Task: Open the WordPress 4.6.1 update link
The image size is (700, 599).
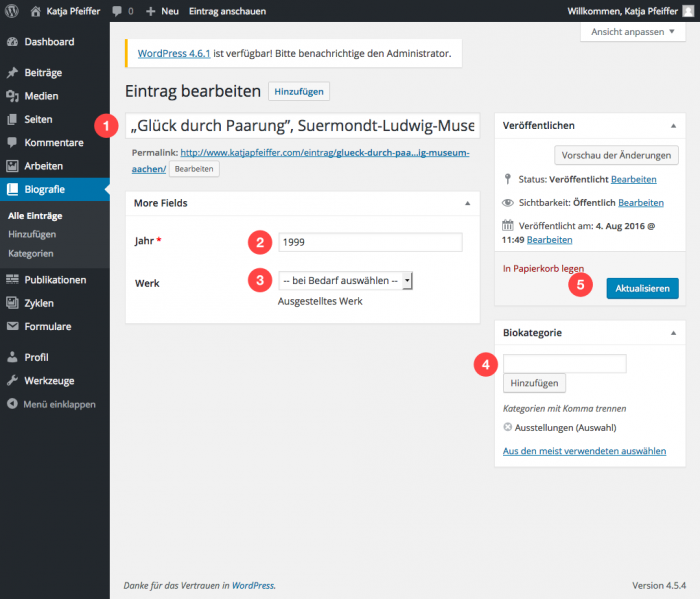Action: point(174,54)
